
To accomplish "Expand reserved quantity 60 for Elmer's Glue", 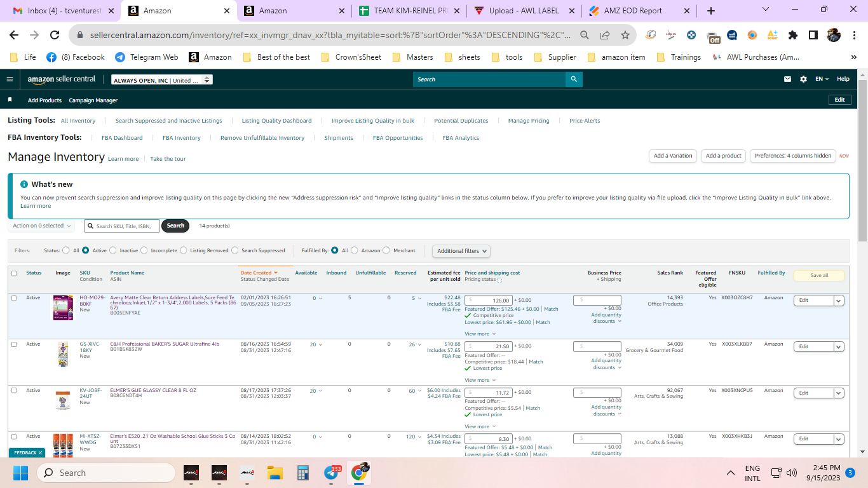I will pos(416,391).
